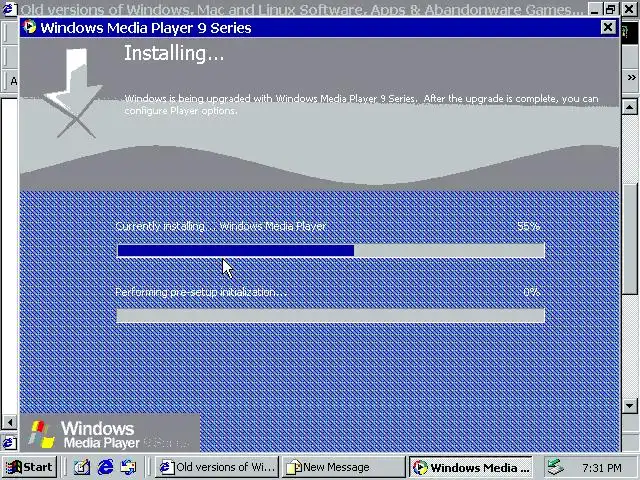The image size is (640, 480).
Task: Click browser scrollbar up arrow
Action: [629, 107]
